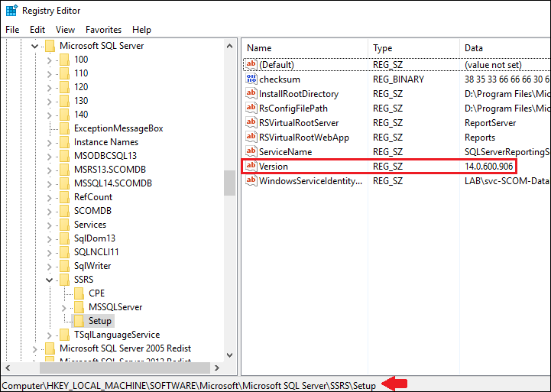Expand the TSqlLanguageService key
This screenshot has height=392, width=551.
(49, 335)
